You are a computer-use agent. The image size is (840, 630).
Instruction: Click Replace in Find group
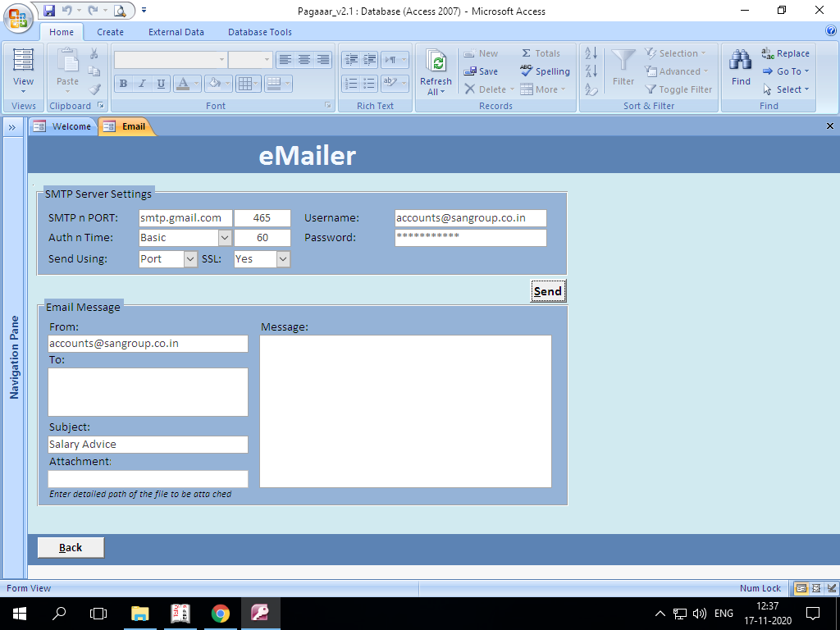click(x=785, y=53)
